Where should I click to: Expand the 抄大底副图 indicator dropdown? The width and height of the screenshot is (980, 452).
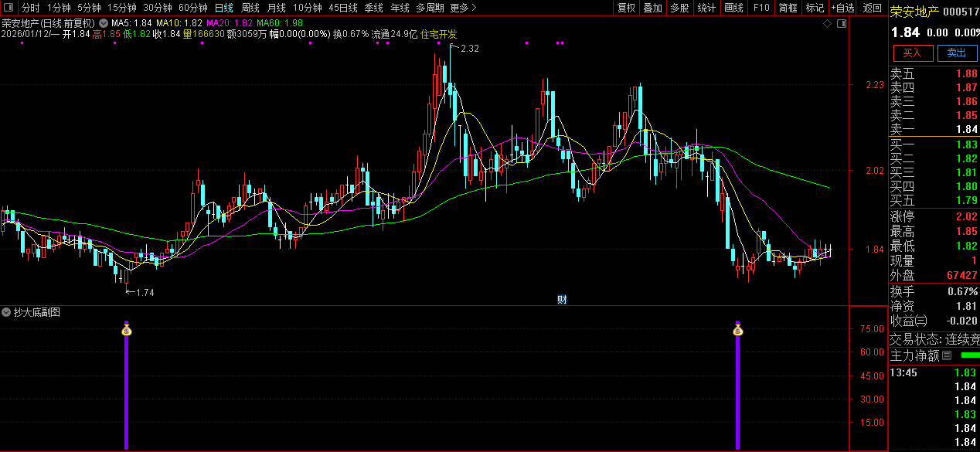7,312
